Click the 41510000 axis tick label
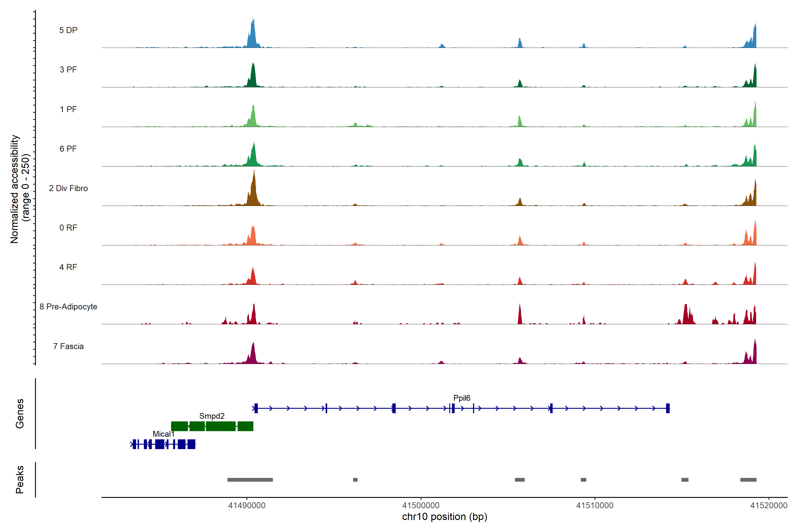The width and height of the screenshot is (798, 532). tap(595, 506)
